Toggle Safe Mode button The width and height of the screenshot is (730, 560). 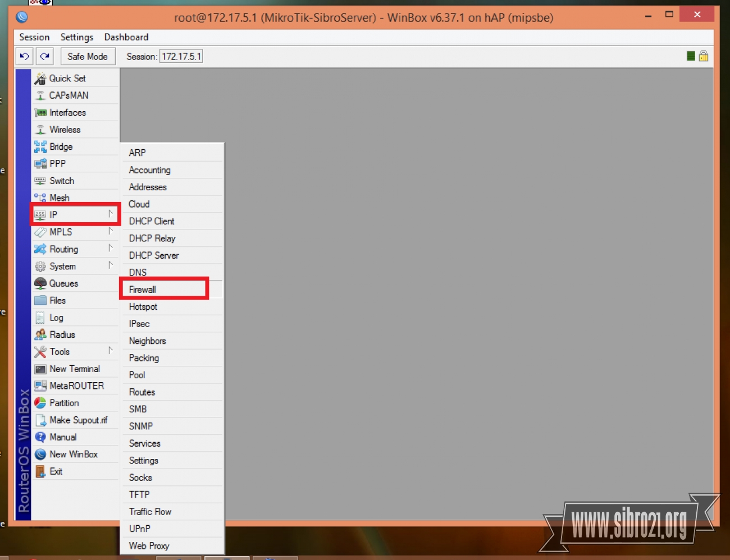[88, 57]
